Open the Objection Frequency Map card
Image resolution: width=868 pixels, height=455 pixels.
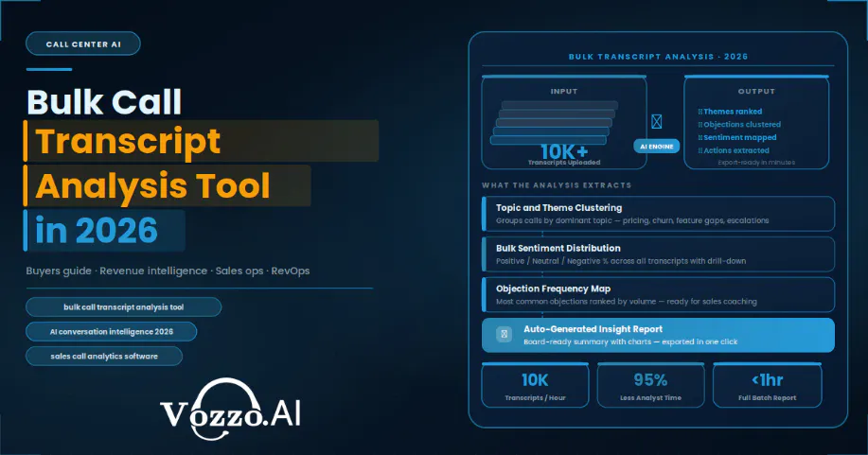[658, 294]
